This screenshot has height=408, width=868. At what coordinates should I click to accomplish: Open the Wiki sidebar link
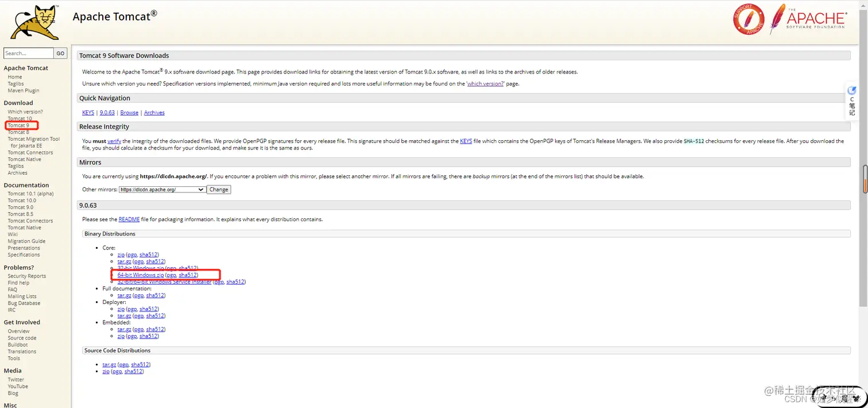tap(13, 234)
